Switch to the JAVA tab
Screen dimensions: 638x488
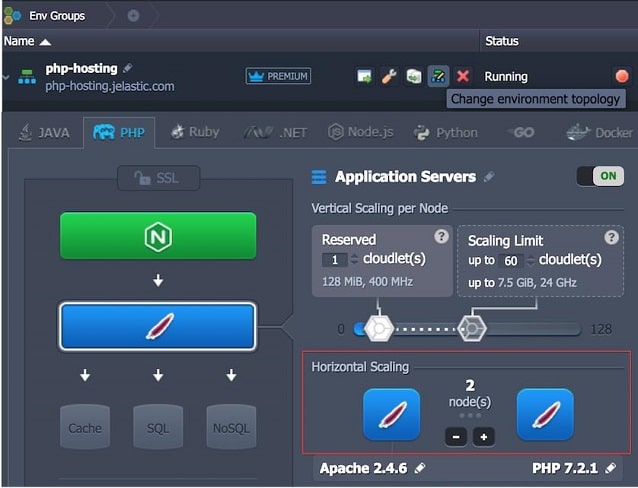[45, 133]
